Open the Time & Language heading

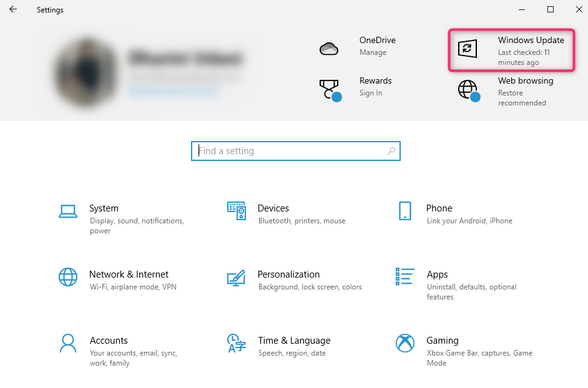294,341
